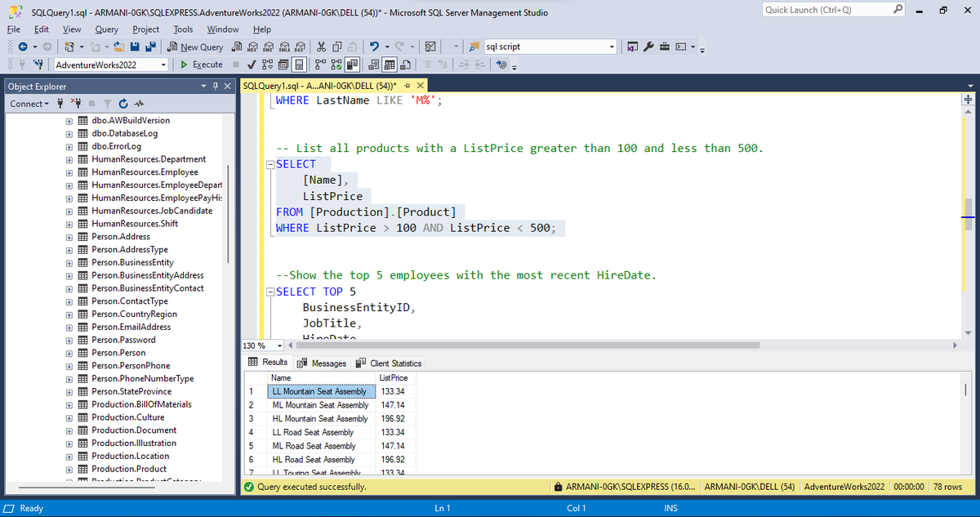
Task: Click the Parse checkmark icon
Action: (252, 65)
